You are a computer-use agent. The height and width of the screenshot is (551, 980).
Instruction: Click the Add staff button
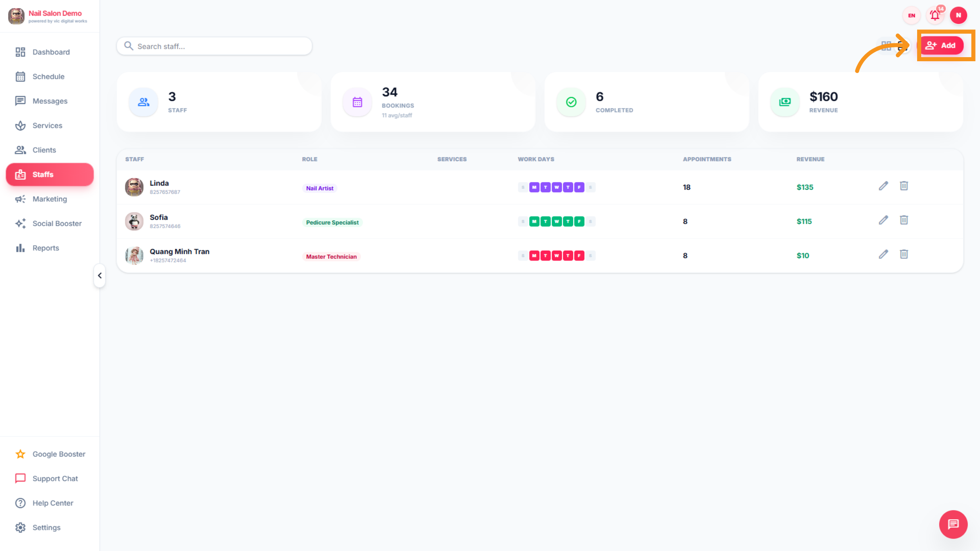click(x=941, y=46)
